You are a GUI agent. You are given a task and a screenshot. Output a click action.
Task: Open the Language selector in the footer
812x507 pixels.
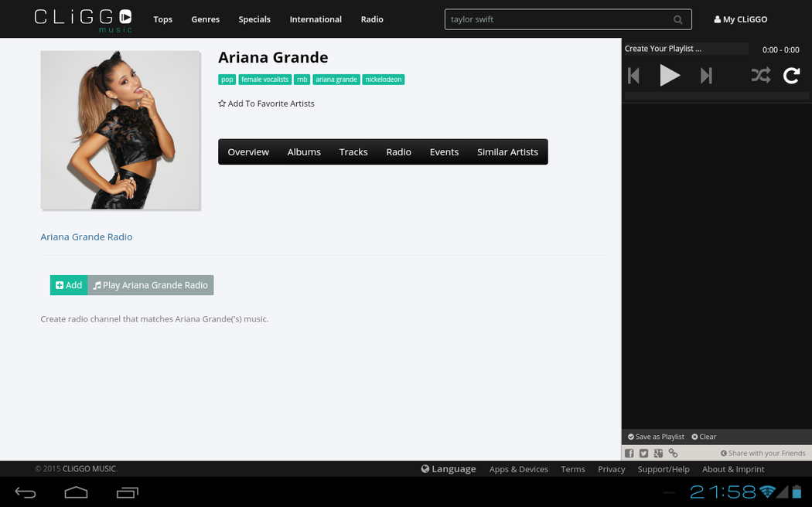pos(449,469)
